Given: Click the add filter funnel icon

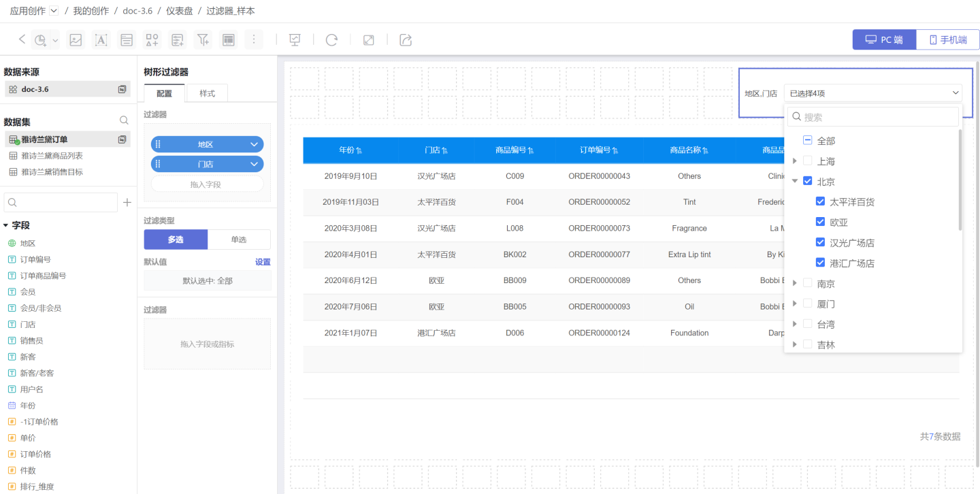Looking at the screenshot, I should (203, 40).
